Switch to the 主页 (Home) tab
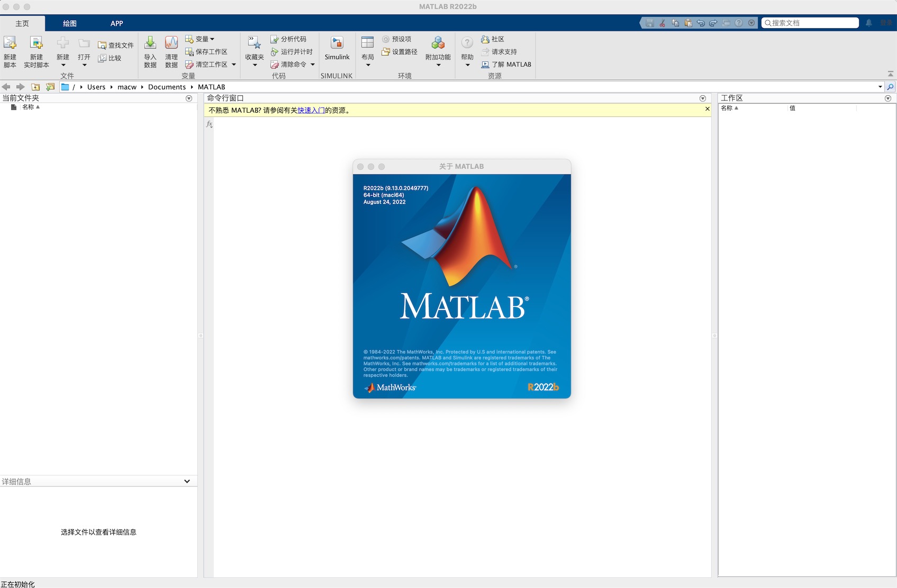 tap(22, 23)
